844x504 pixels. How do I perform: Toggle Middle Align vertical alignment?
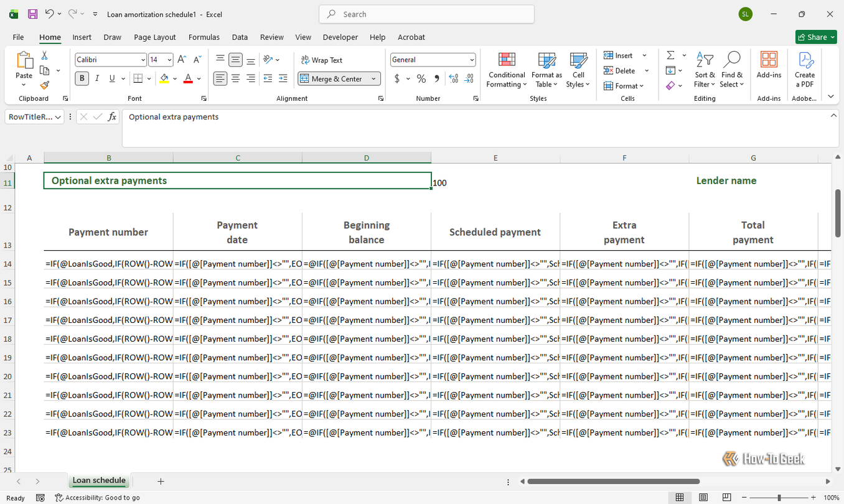pyautogui.click(x=235, y=60)
